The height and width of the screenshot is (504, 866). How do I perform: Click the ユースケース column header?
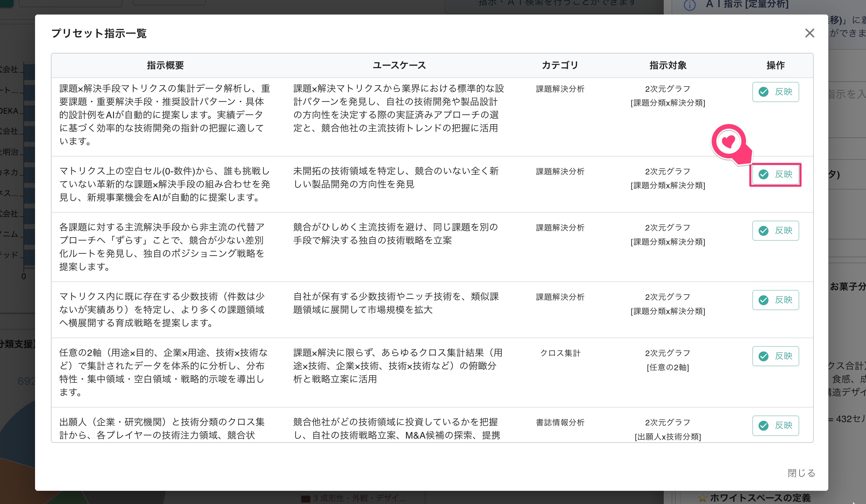point(399,65)
